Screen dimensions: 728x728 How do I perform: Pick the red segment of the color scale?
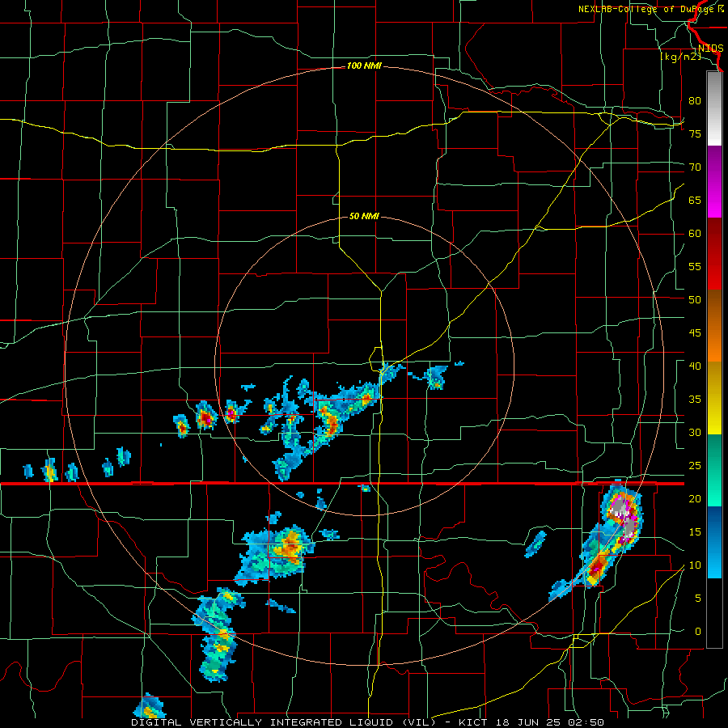pos(714,253)
